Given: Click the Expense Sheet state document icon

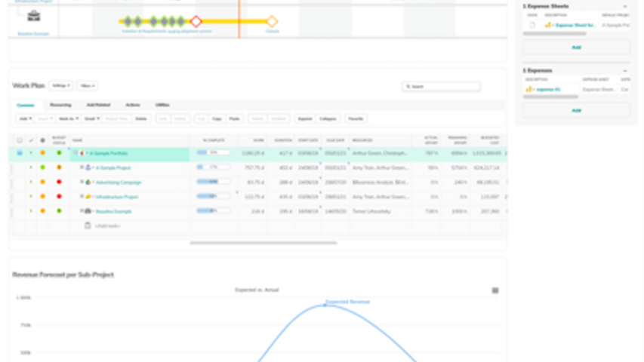Looking at the screenshot, I should pos(532,25).
